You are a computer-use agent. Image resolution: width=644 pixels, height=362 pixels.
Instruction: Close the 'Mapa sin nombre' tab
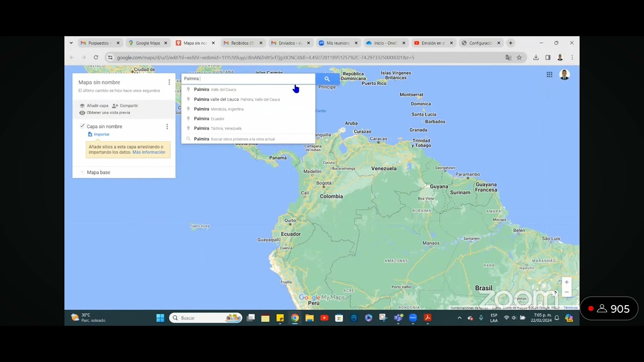(213, 43)
